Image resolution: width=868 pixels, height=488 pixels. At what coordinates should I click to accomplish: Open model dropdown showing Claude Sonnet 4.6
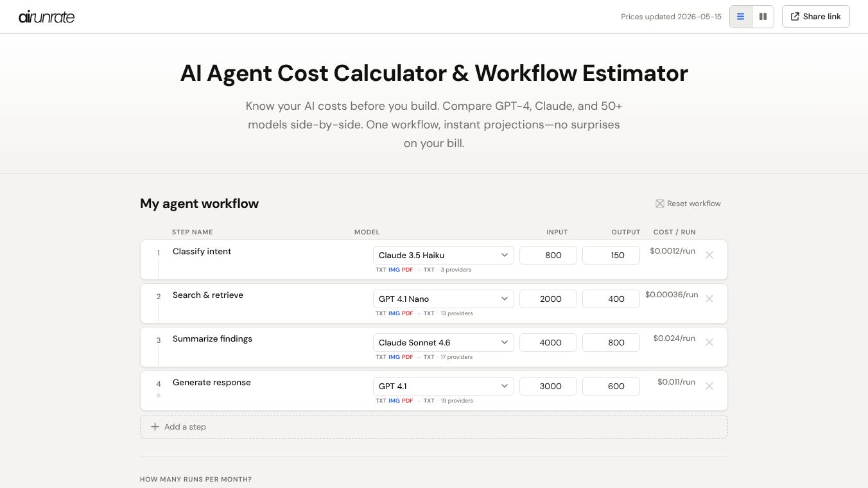[x=444, y=343]
